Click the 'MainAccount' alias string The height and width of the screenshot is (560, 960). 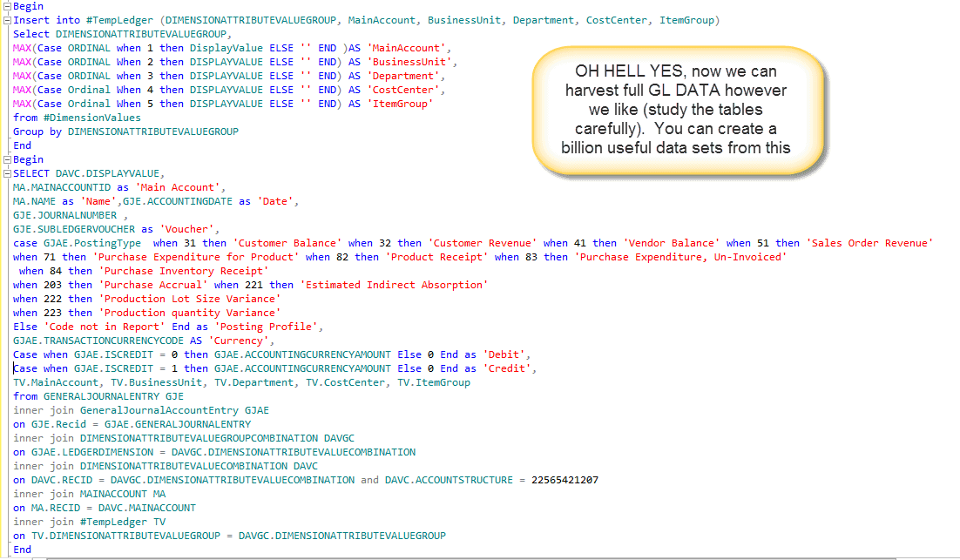tap(407, 48)
